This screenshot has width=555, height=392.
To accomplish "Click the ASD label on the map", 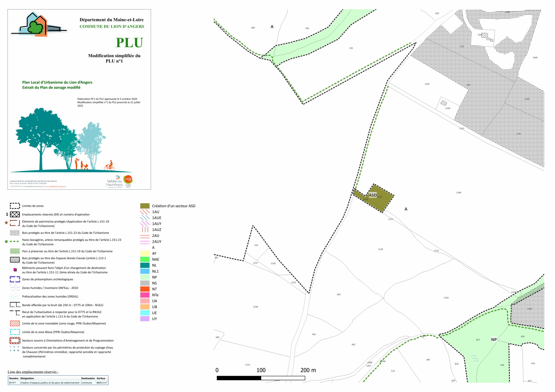I will point(372,195).
